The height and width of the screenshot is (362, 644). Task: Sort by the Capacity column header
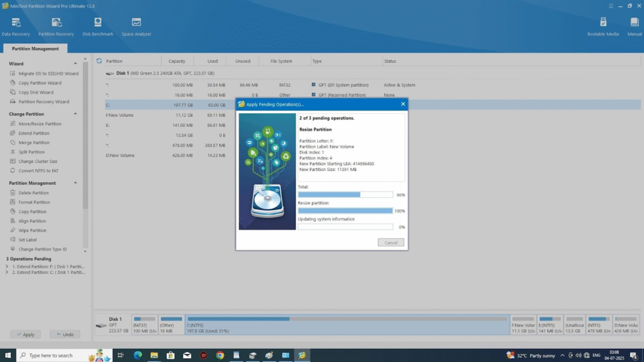point(177,61)
